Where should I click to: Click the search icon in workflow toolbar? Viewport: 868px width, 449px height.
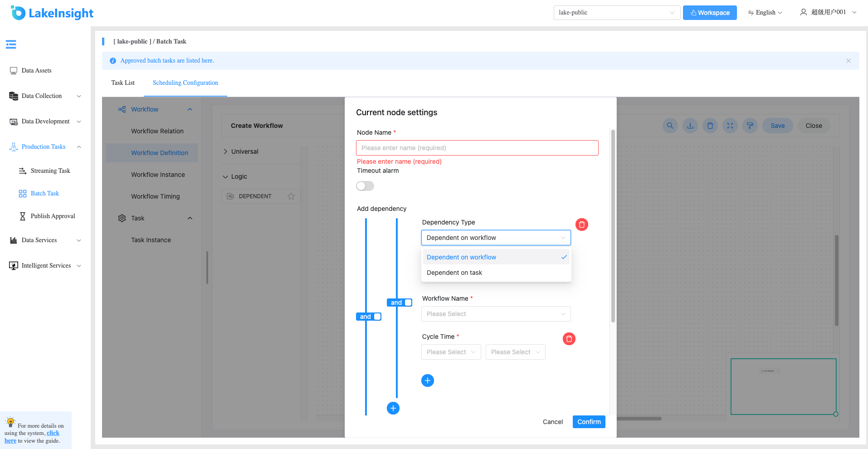(670, 126)
